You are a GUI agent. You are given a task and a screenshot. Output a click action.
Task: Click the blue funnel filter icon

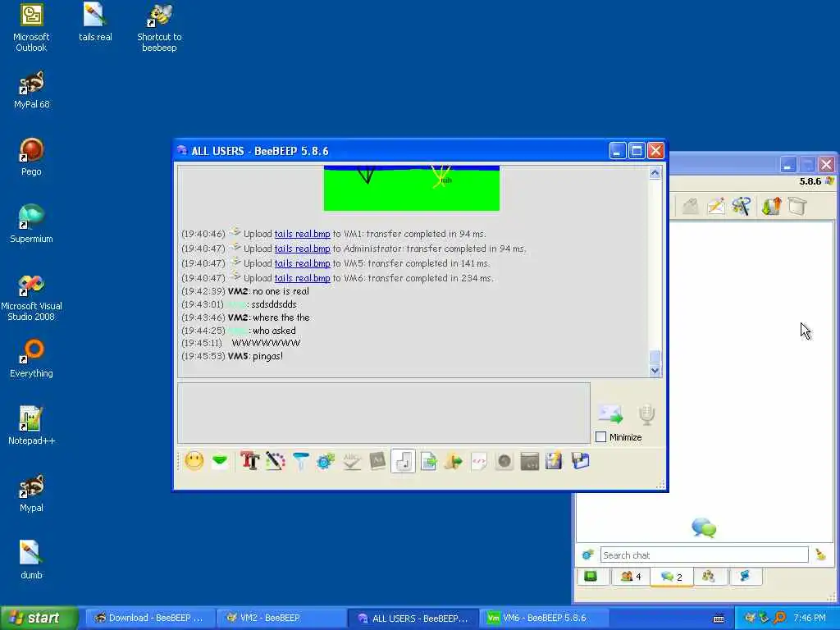tap(300, 461)
